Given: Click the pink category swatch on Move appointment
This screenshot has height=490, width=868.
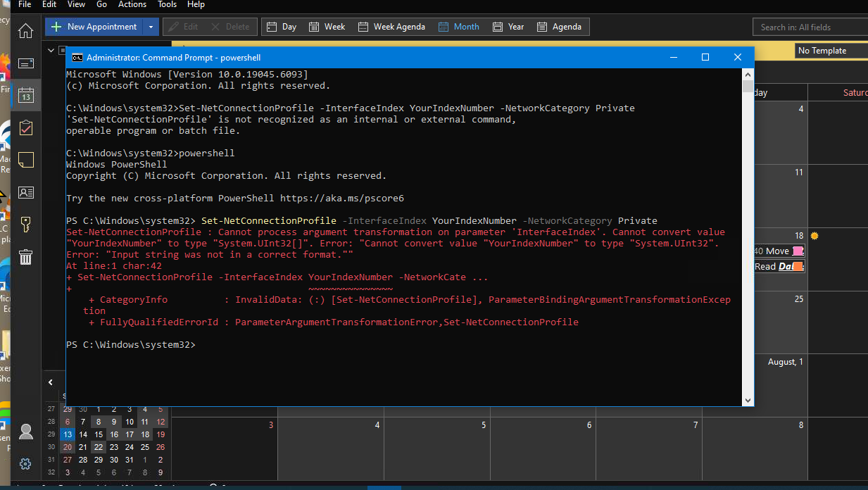Looking at the screenshot, I should point(798,251).
